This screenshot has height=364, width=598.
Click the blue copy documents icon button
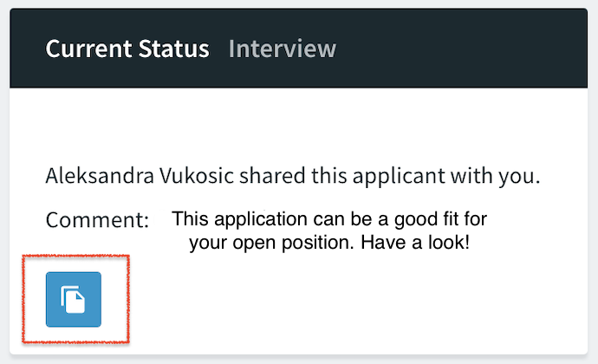pos(74,300)
